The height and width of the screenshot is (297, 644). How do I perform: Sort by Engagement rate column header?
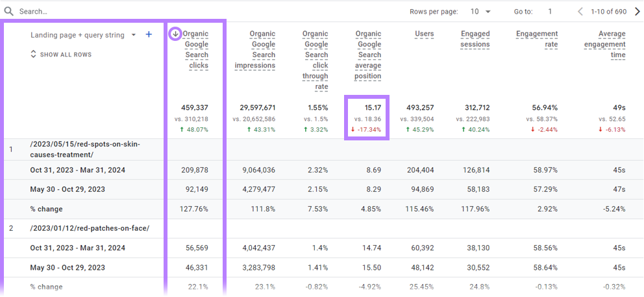(x=537, y=39)
